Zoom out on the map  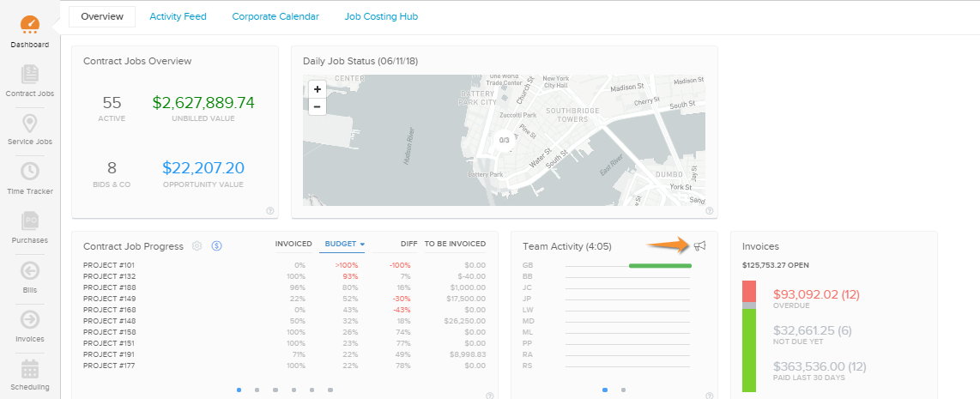coord(318,106)
